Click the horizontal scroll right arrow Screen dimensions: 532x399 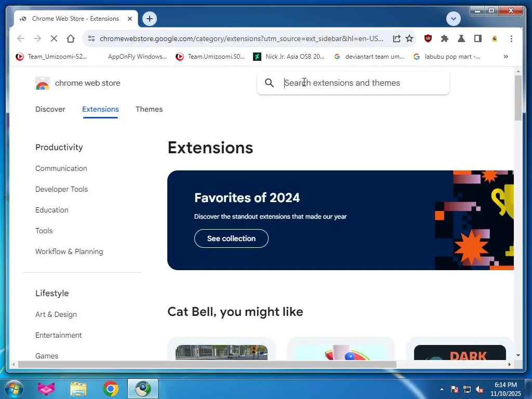pyautogui.click(x=509, y=364)
